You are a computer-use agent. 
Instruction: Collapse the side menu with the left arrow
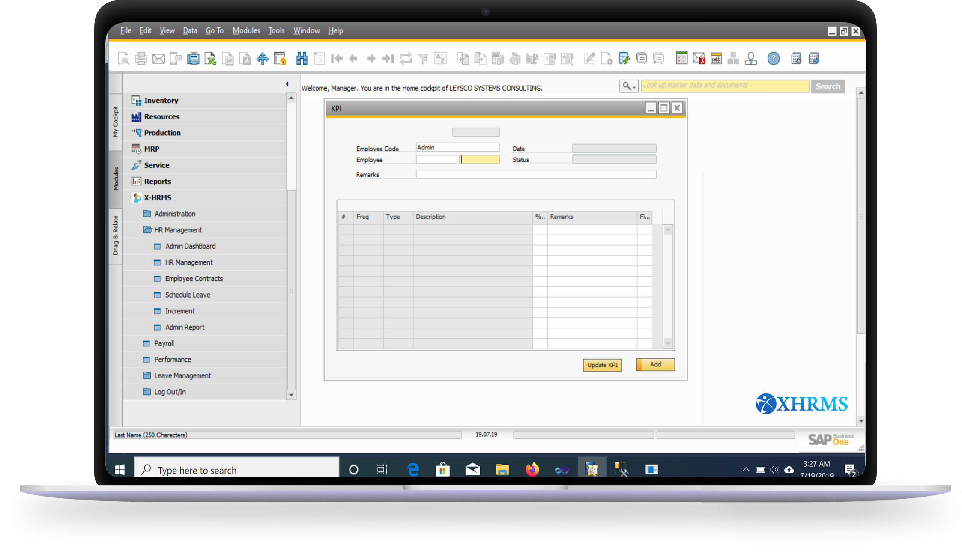pyautogui.click(x=287, y=84)
